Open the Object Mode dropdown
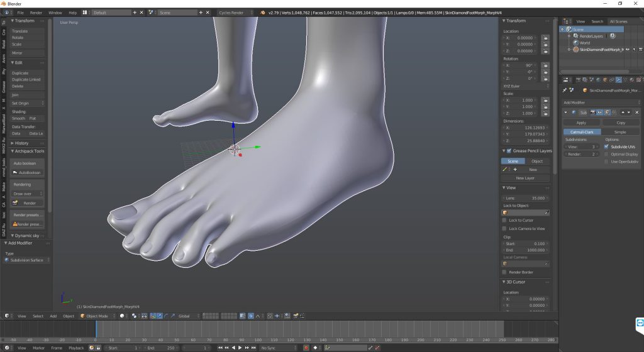644x352 pixels. [x=97, y=316]
